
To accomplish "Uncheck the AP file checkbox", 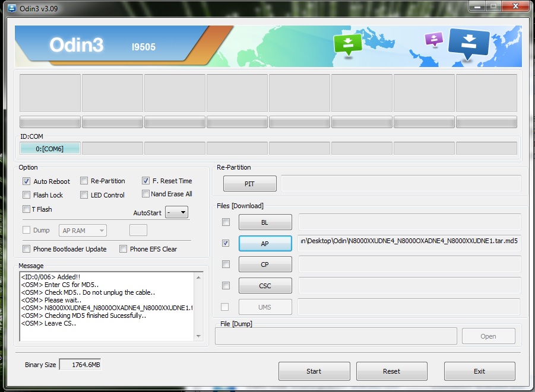I will pos(226,243).
